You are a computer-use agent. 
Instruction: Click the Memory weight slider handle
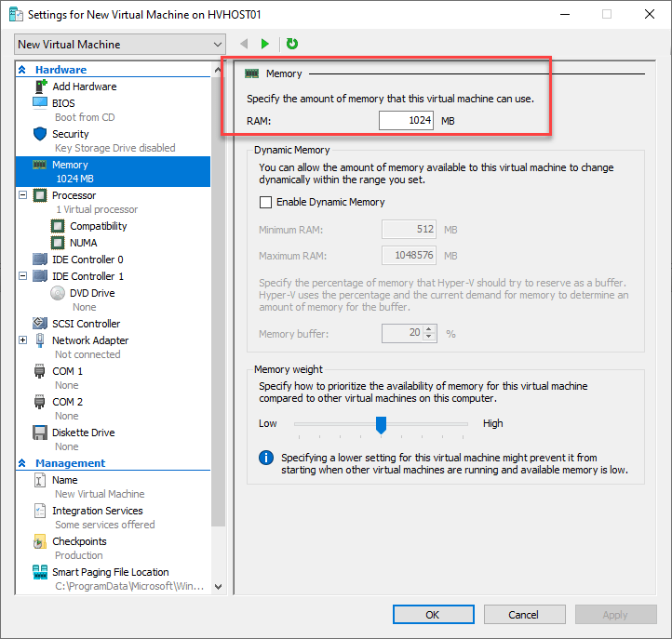tap(381, 425)
